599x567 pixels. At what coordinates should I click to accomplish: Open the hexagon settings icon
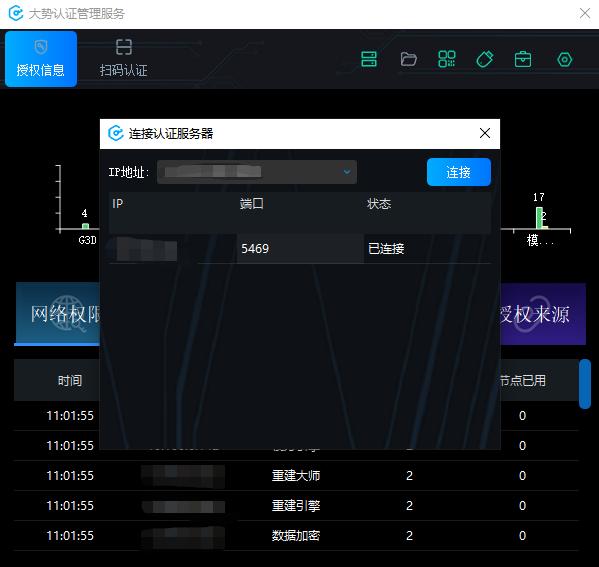pyautogui.click(x=564, y=60)
